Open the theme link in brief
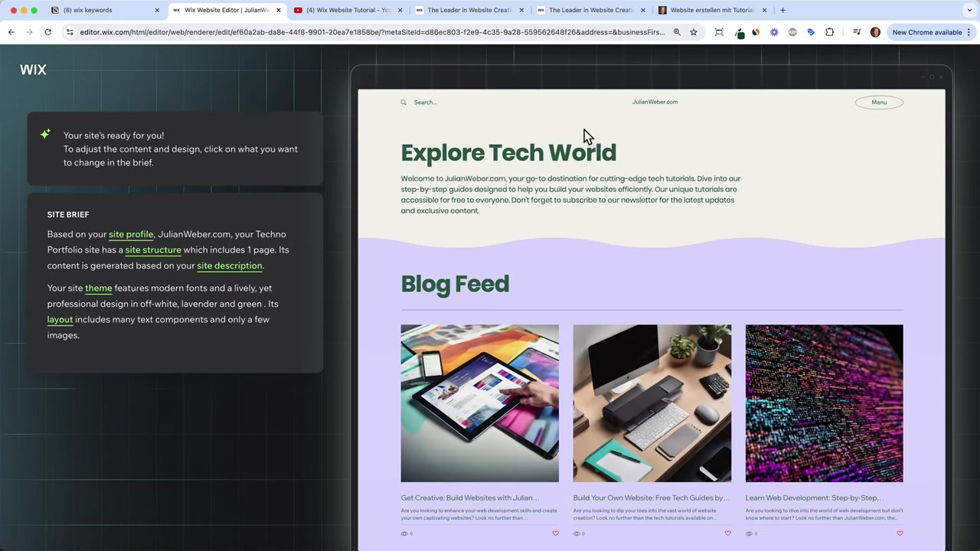Screen dimensions: 980x551 pyautogui.click(x=99, y=289)
